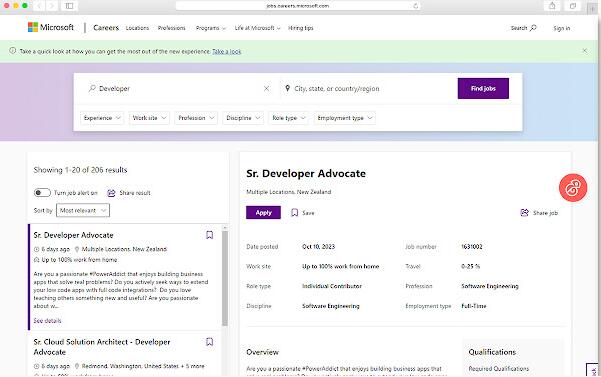This screenshot has width=601, height=377.
Task: Go to Careers home
Action: 106,28
